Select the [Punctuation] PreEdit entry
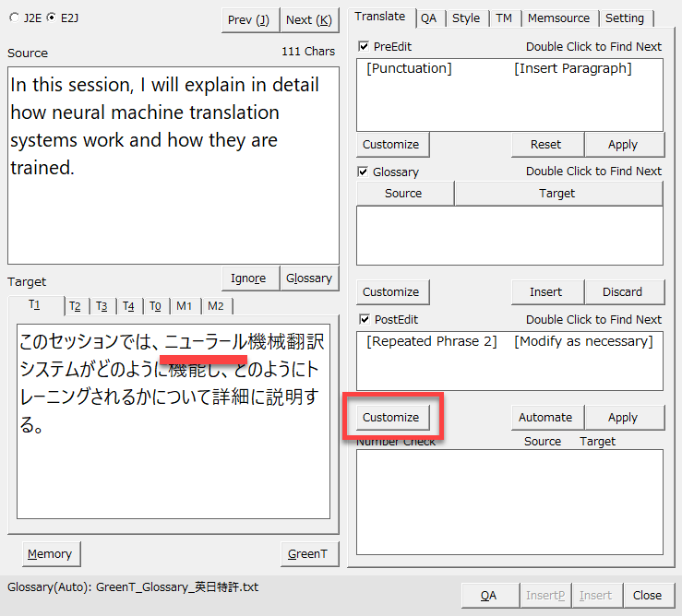This screenshot has width=682, height=616. (x=409, y=69)
